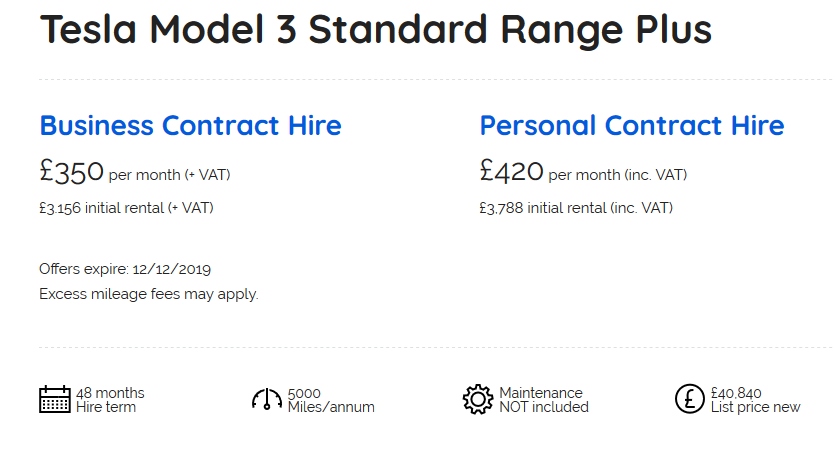
Task: Click the £420 per month personal price
Action: pos(512,173)
